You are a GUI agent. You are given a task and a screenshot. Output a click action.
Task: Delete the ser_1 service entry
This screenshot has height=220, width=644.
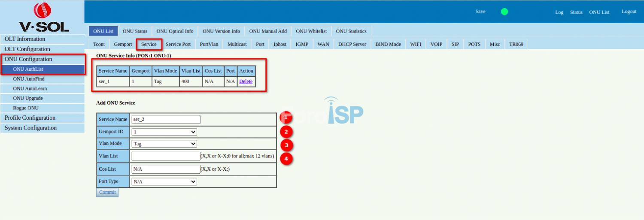pyautogui.click(x=246, y=81)
